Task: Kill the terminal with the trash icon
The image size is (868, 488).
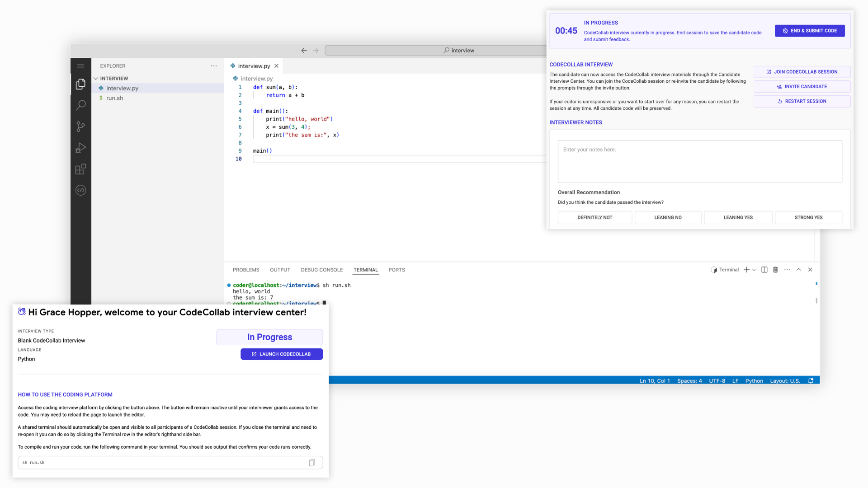Action: pyautogui.click(x=775, y=269)
